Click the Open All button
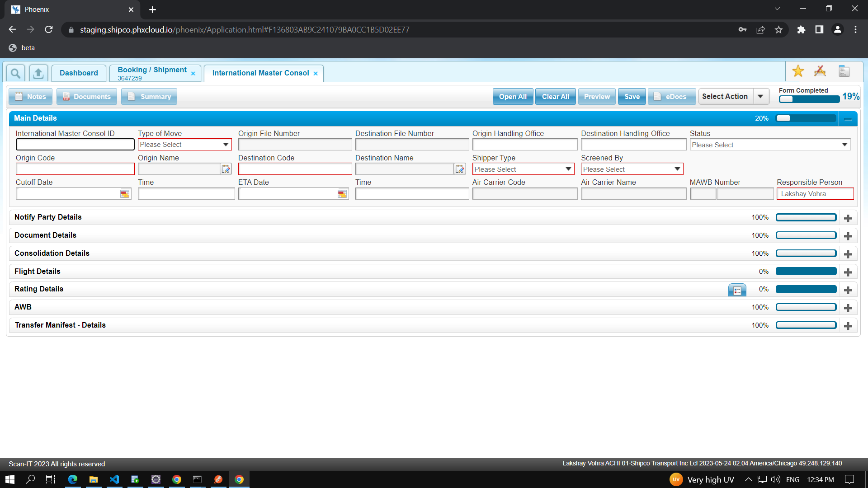 pos(511,96)
